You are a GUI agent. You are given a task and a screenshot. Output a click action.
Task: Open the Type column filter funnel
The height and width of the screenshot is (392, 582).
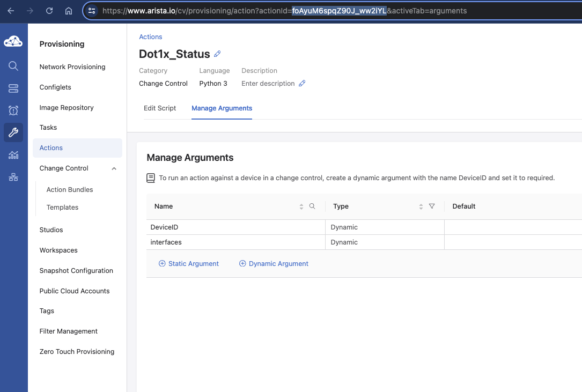[x=432, y=206]
